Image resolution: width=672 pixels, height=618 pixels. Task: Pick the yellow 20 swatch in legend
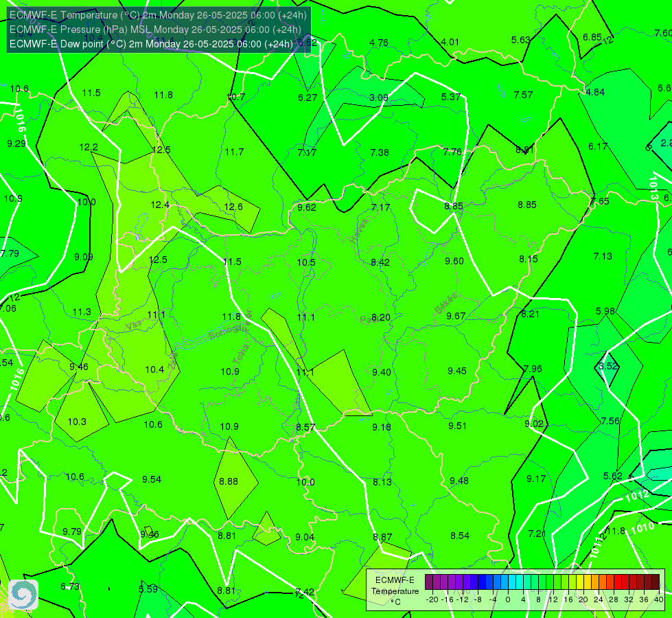[580, 582]
